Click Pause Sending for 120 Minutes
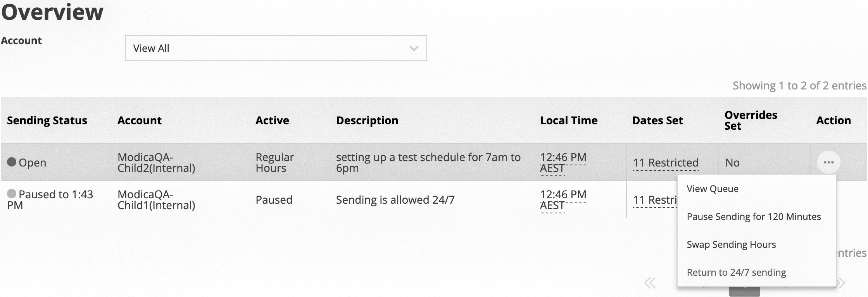This screenshot has width=868, height=297. [x=753, y=216]
